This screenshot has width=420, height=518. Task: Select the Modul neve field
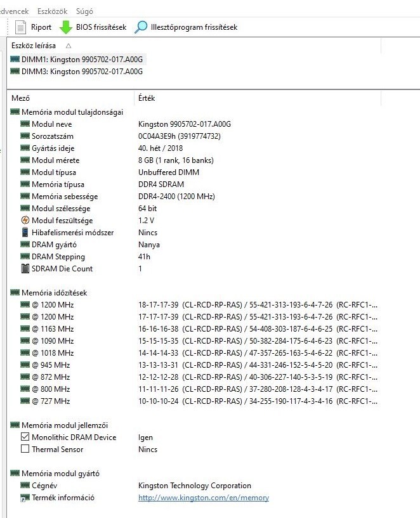[51, 124]
